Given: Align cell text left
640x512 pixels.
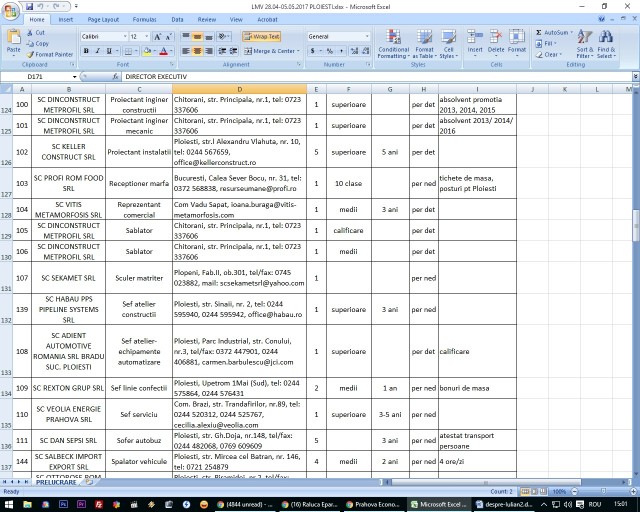Looking at the screenshot, I should (x=186, y=51).
